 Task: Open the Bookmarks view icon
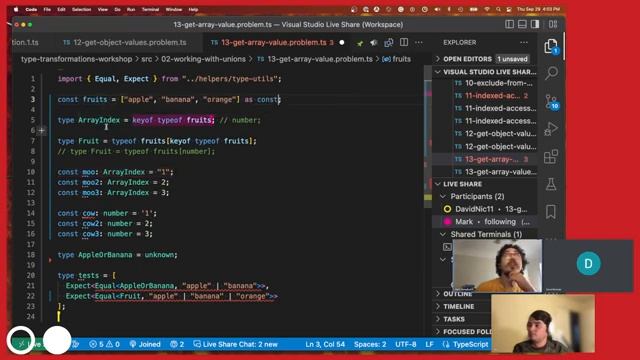(x=551, y=211)
